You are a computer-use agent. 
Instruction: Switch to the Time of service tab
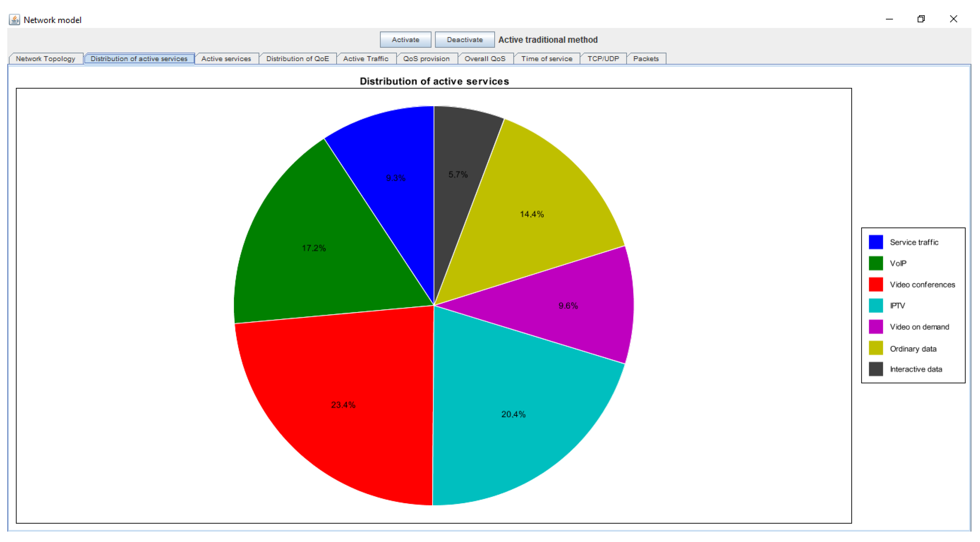(x=546, y=58)
